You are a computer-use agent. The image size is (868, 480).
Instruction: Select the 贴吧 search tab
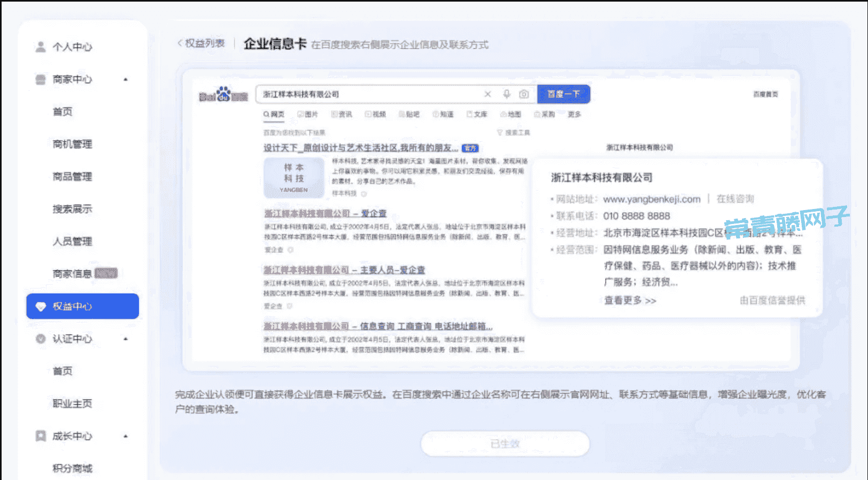click(x=409, y=114)
